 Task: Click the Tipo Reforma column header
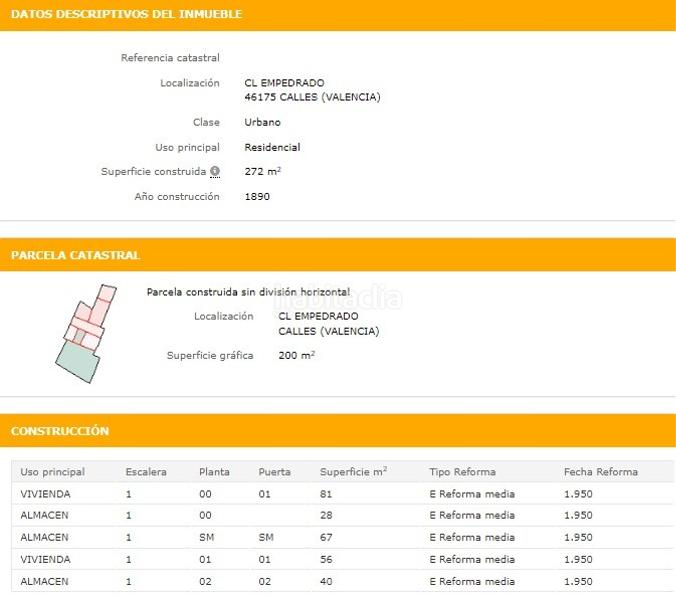pyautogui.click(x=462, y=472)
